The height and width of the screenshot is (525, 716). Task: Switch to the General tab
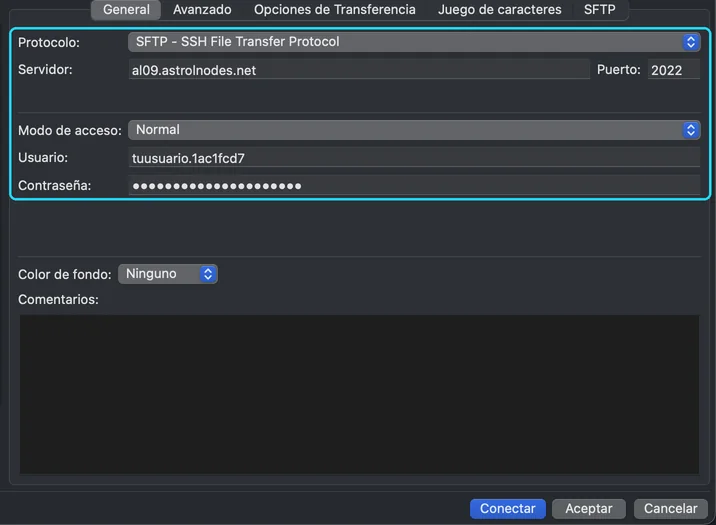click(x=126, y=10)
